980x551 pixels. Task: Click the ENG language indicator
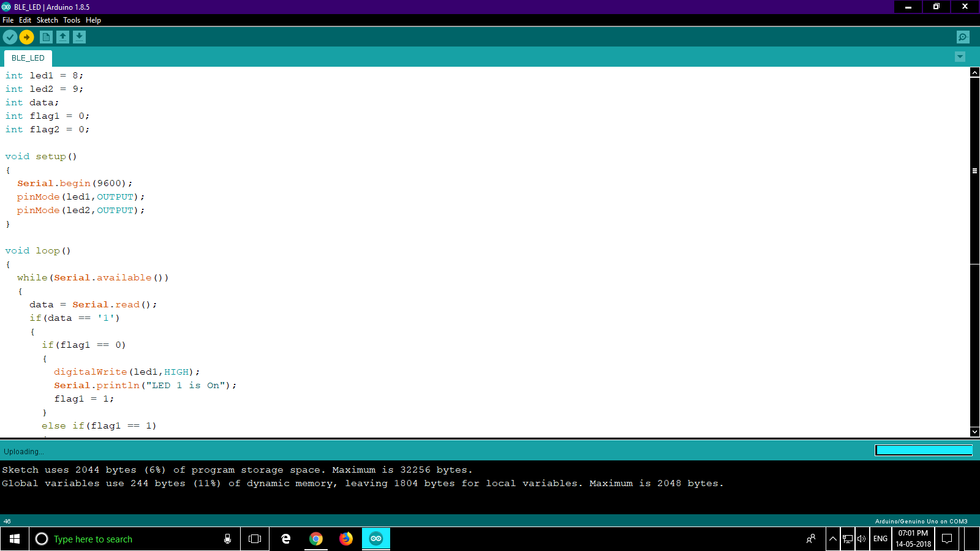click(x=881, y=539)
